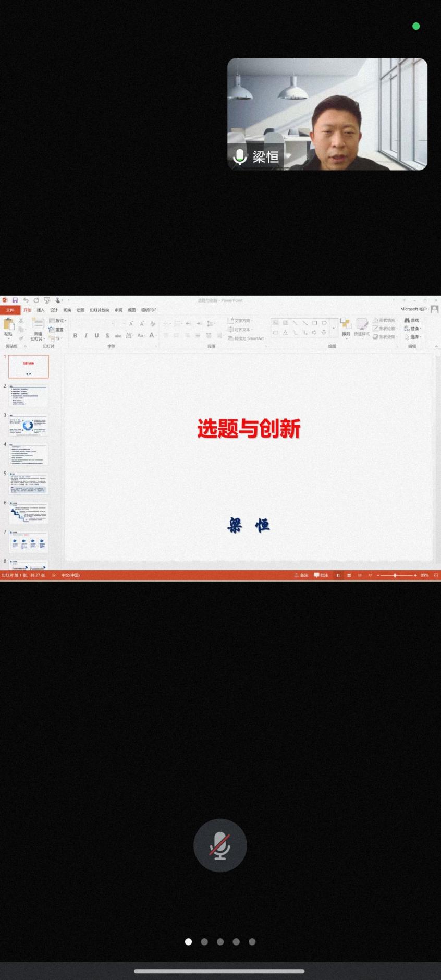
Task: Open the Select (选择) dropdown
Action: (x=413, y=337)
